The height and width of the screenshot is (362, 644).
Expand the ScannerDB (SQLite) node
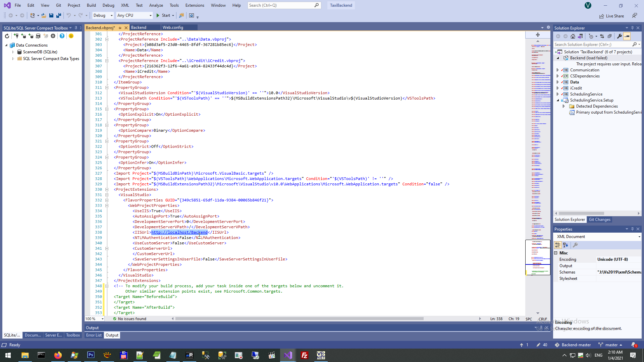click(x=13, y=52)
